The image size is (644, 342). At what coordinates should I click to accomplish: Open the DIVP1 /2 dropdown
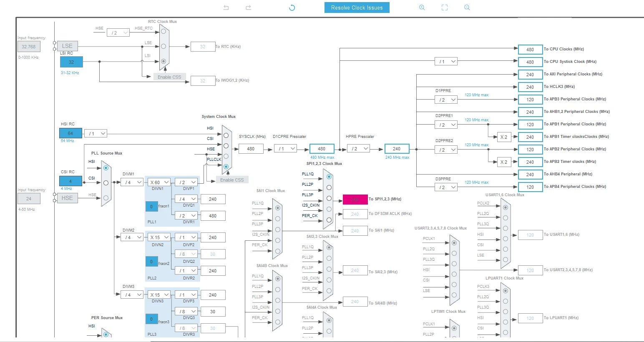tap(186, 182)
